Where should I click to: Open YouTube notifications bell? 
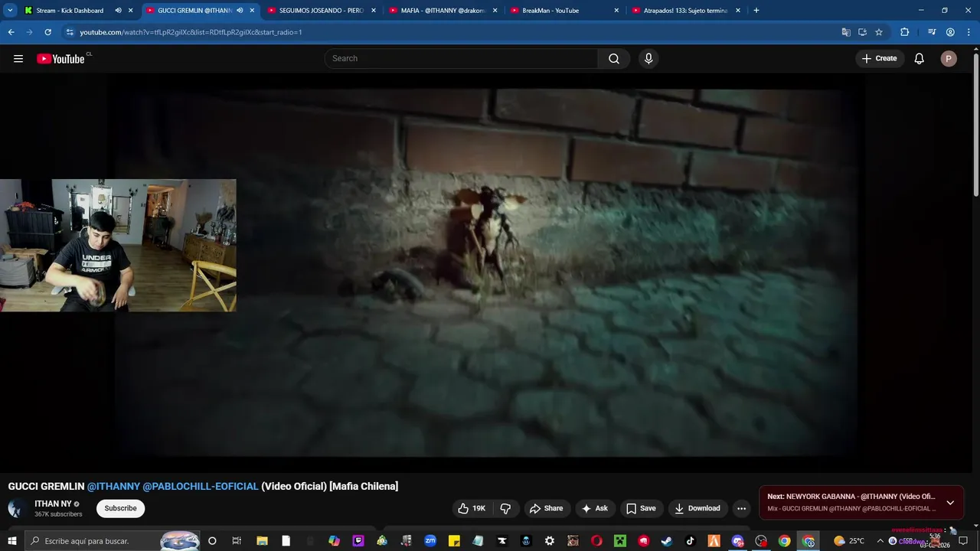pos(920,58)
